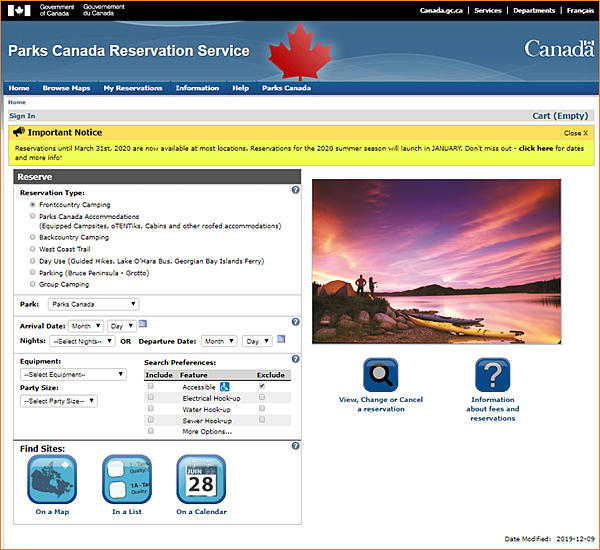Open Departments header link

click(534, 10)
